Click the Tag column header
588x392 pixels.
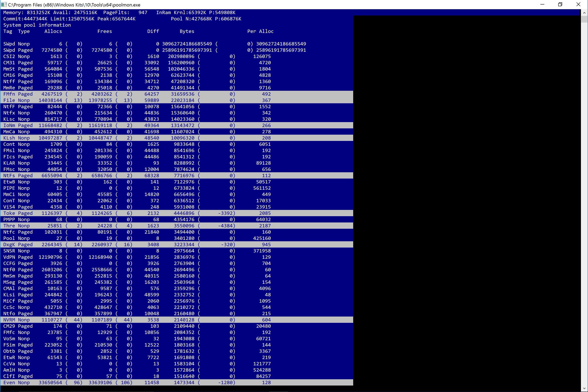(x=8, y=31)
